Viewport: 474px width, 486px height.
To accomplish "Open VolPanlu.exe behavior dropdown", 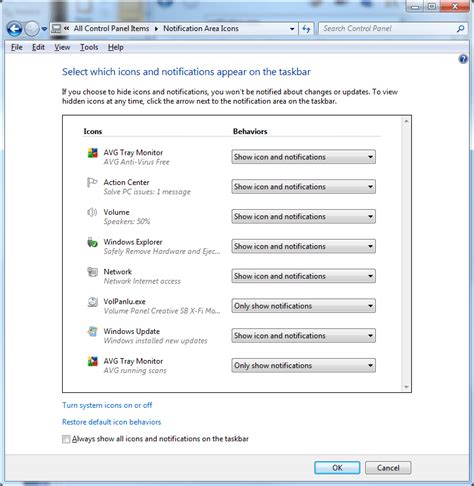I will pos(303,306).
